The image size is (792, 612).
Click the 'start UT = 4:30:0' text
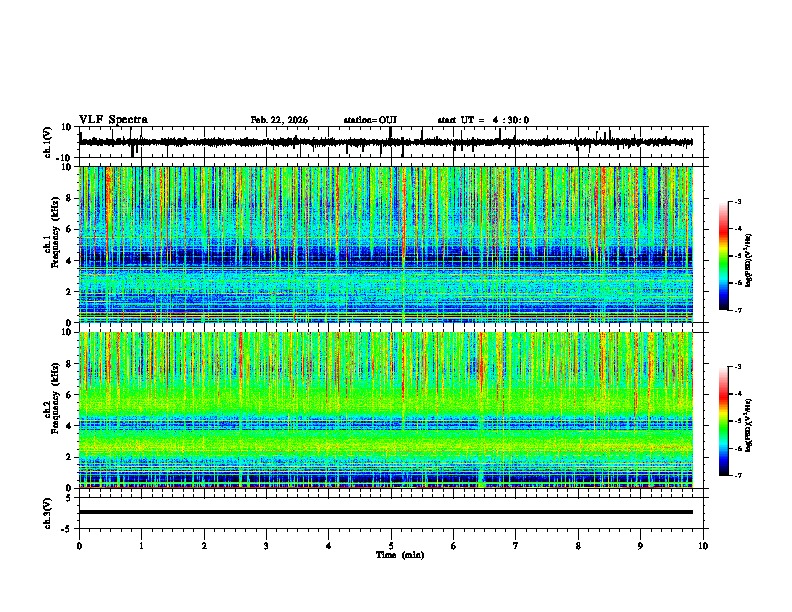483,120
